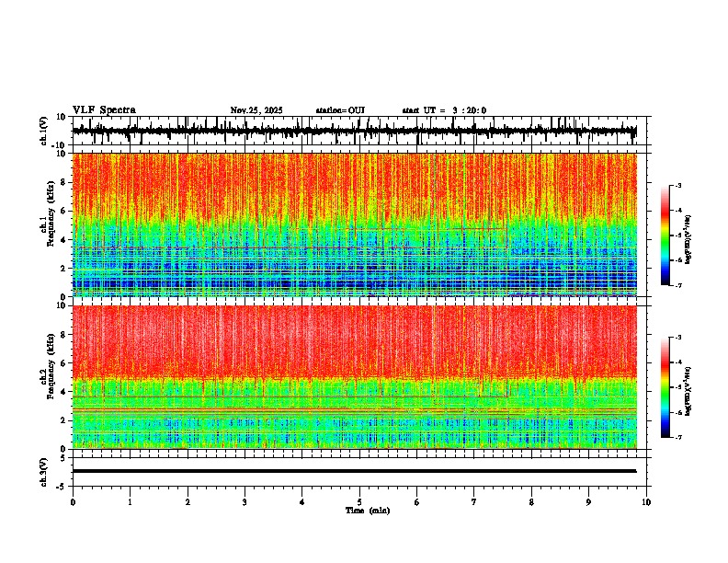Click time axis tick label "0"
Viewport: 728px width, 563px height.
(73, 502)
